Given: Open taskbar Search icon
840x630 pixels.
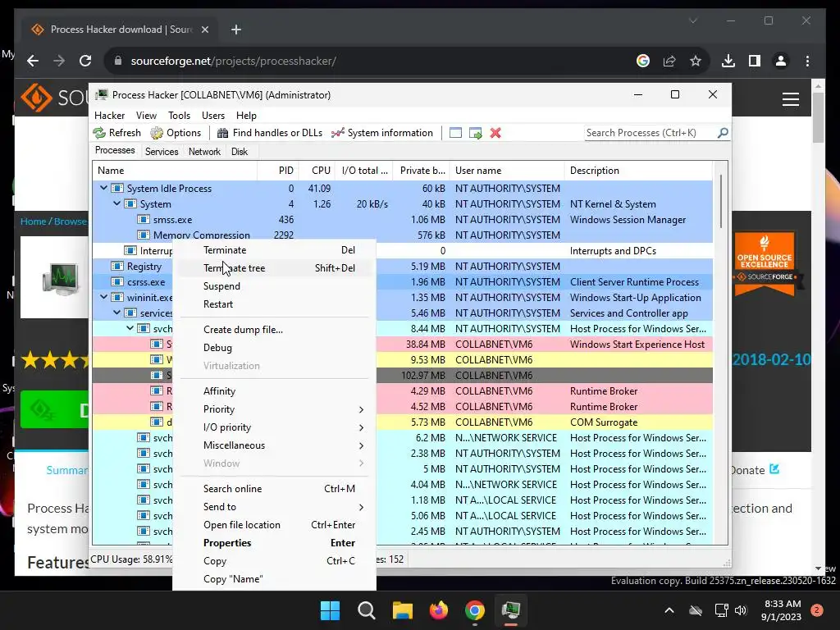Looking at the screenshot, I should 367,610.
